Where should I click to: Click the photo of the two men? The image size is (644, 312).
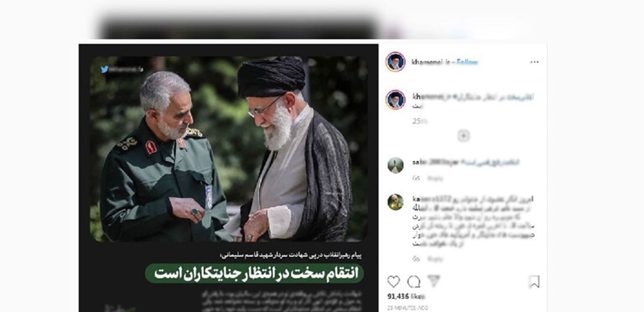tap(228, 149)
